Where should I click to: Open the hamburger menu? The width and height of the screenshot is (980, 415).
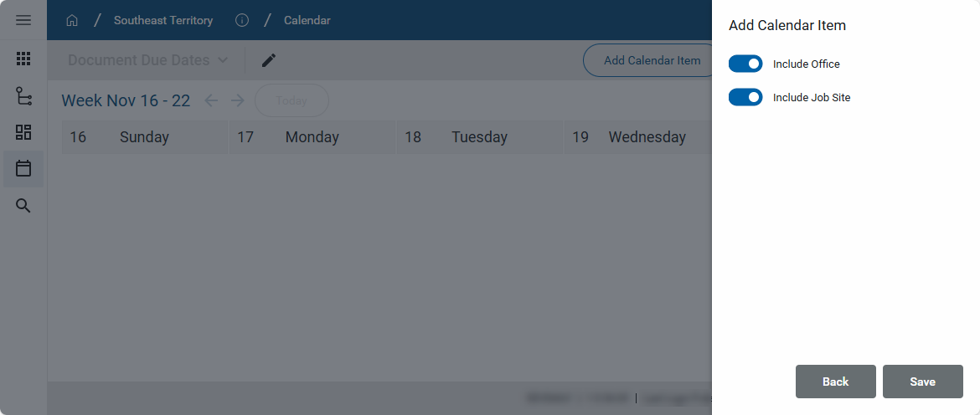tap(23, 20)
